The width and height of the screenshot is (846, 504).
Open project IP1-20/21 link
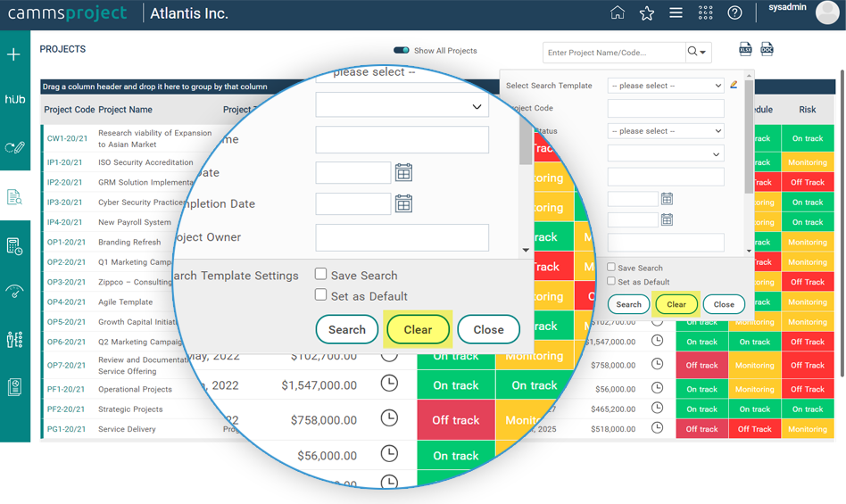pyautogui.click(x=65, y=162)
